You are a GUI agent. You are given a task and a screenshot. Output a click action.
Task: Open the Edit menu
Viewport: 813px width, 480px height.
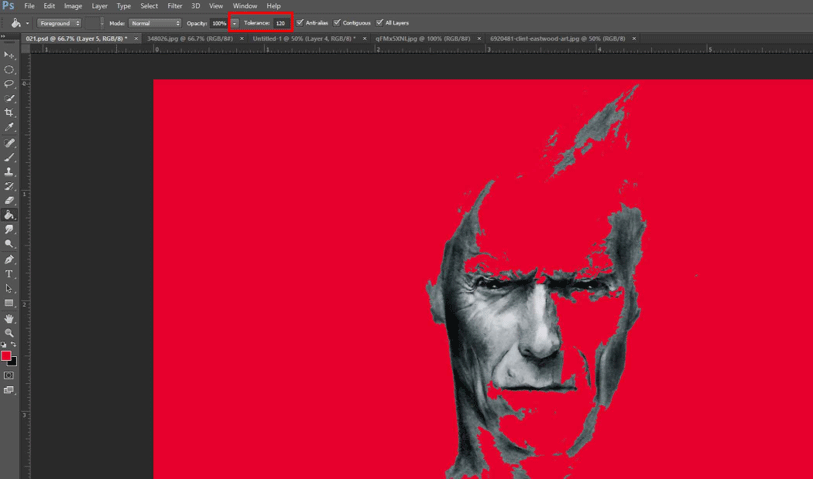[x=49, y=6]
